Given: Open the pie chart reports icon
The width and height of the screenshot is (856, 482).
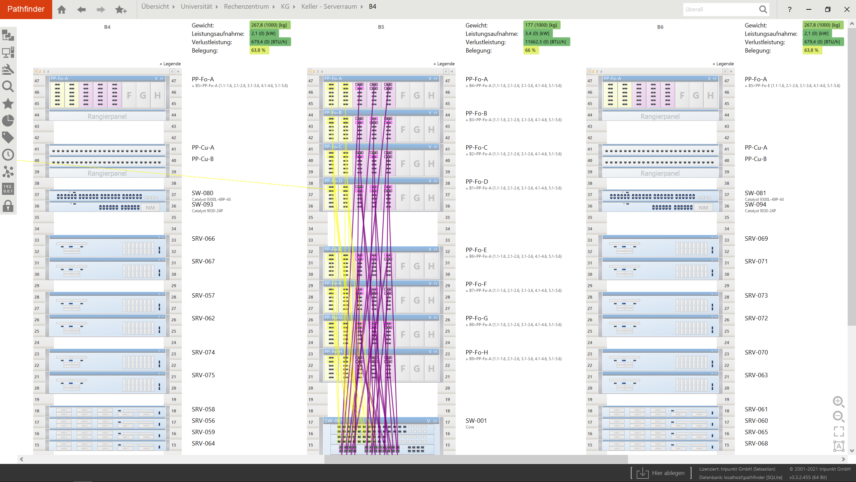Looking at the screenshot, I should (x=8, y=121).
